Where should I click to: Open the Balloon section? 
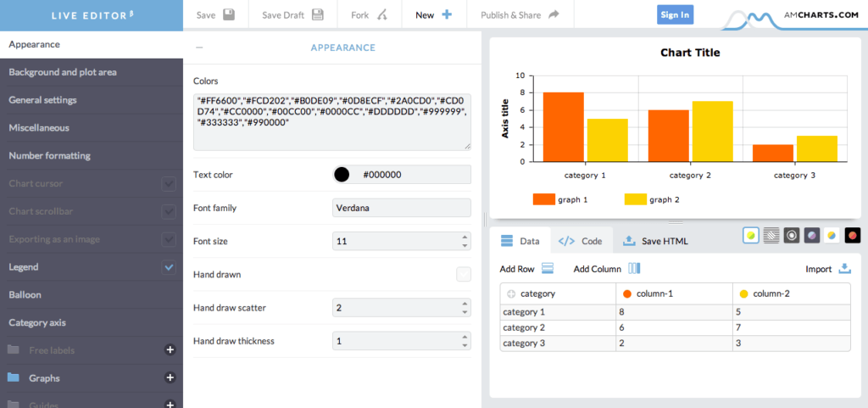point(92,294)
